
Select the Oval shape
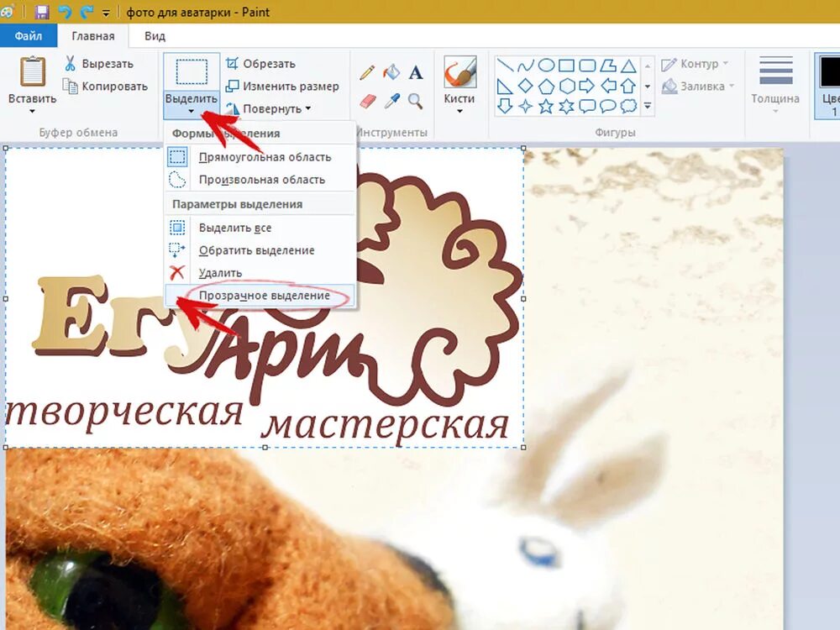coord(546,66)
